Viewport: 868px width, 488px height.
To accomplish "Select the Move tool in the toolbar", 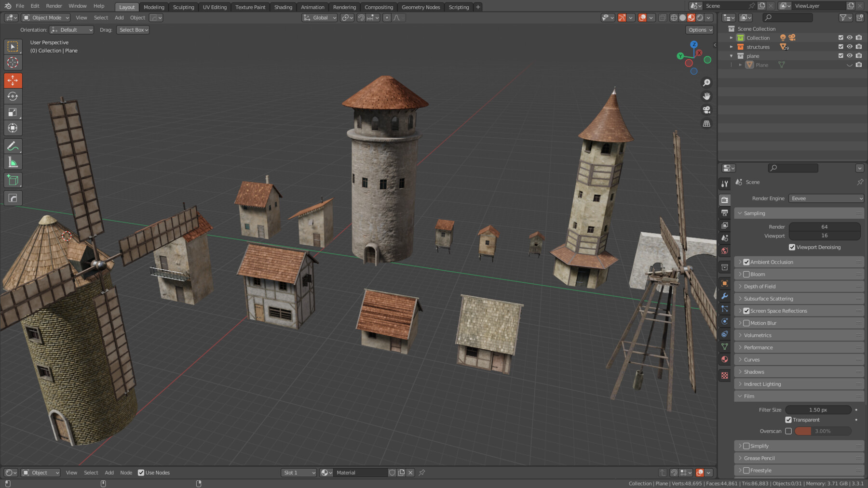I will (13, 80).
